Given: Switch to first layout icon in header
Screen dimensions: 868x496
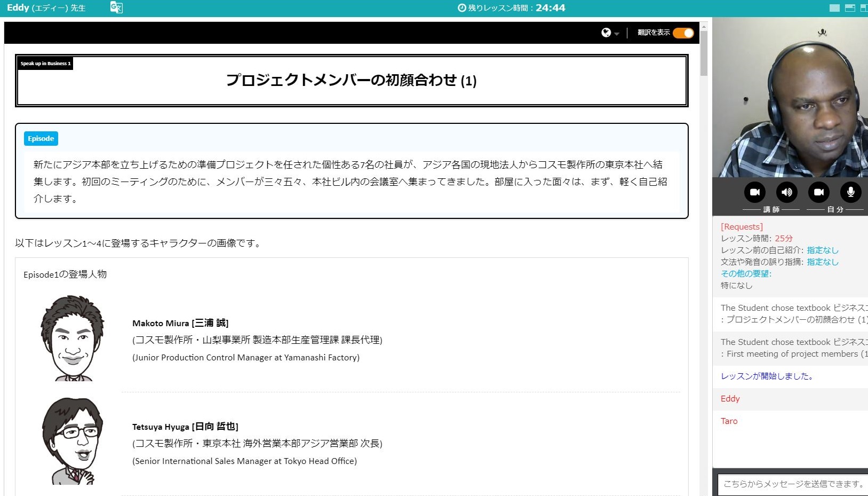Looking at the screenshot, I should pos(835,8).
